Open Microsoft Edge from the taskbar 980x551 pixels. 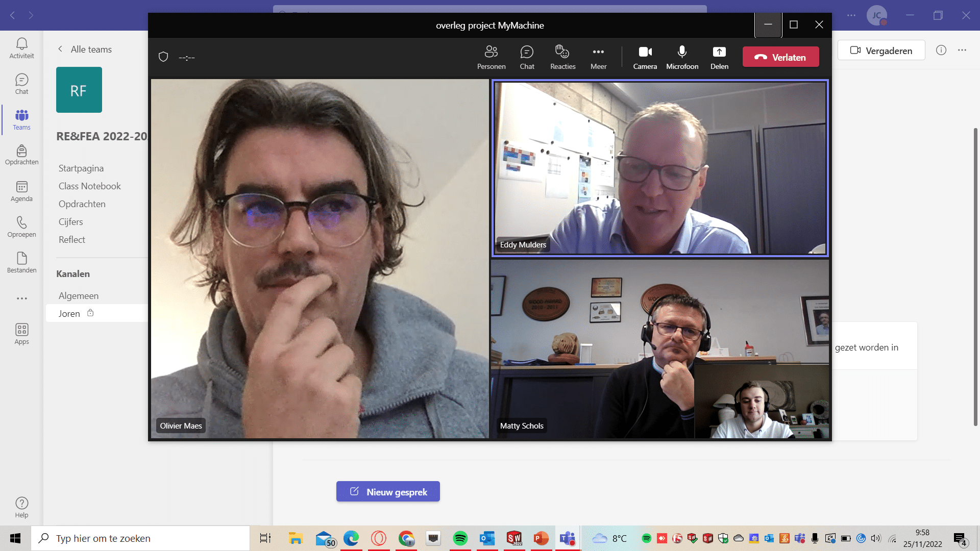351,538
